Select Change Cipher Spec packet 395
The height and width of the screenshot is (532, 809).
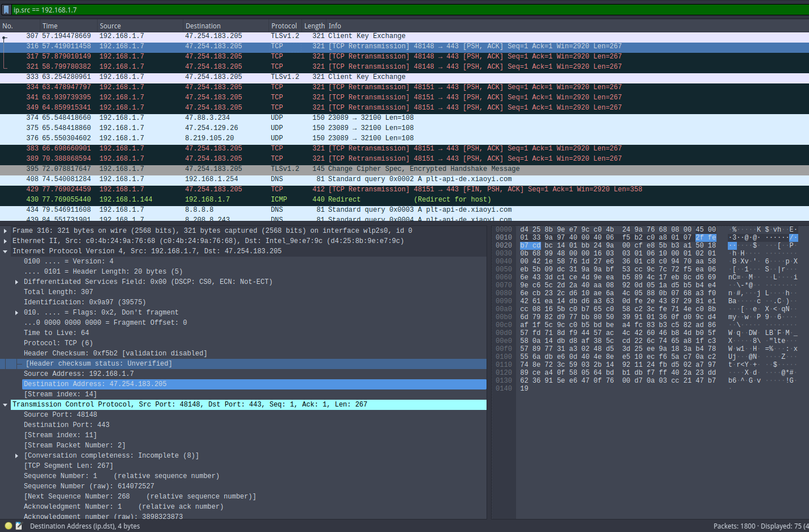pyautogui.click(x=170, y=168)
